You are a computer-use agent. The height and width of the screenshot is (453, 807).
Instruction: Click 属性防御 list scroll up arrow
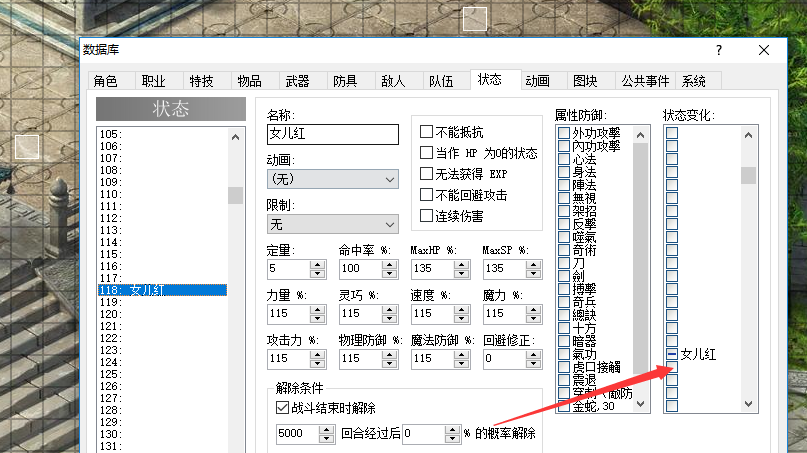pyautogui.click(x=640, y=135)
